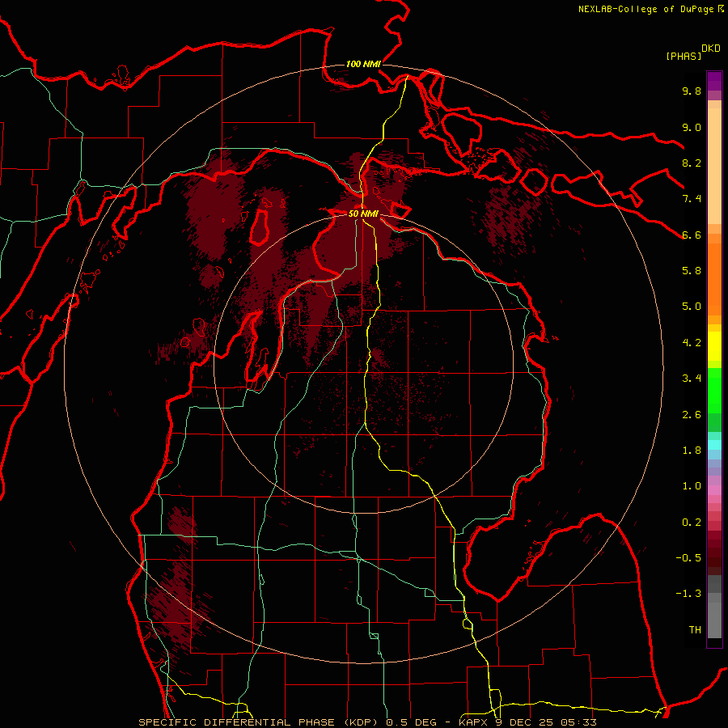
Task: Click the -0.5 legend value
Action: tap(688, 557)
